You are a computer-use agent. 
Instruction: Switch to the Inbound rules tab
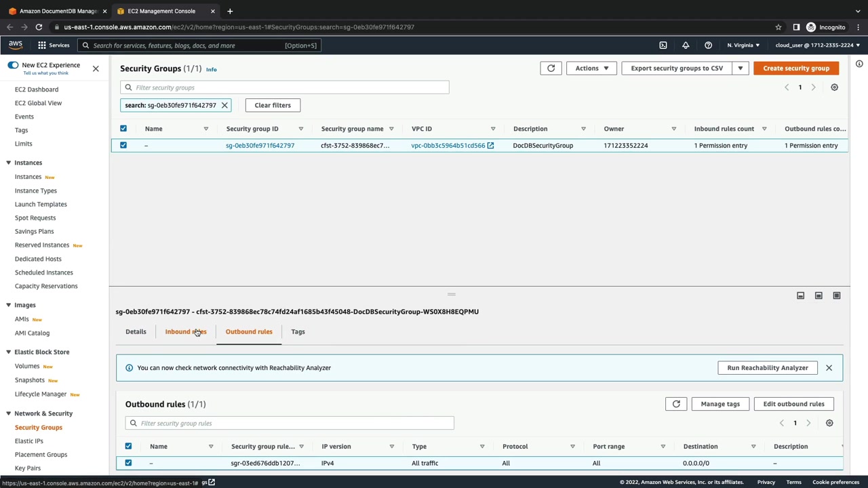point(186,332)
